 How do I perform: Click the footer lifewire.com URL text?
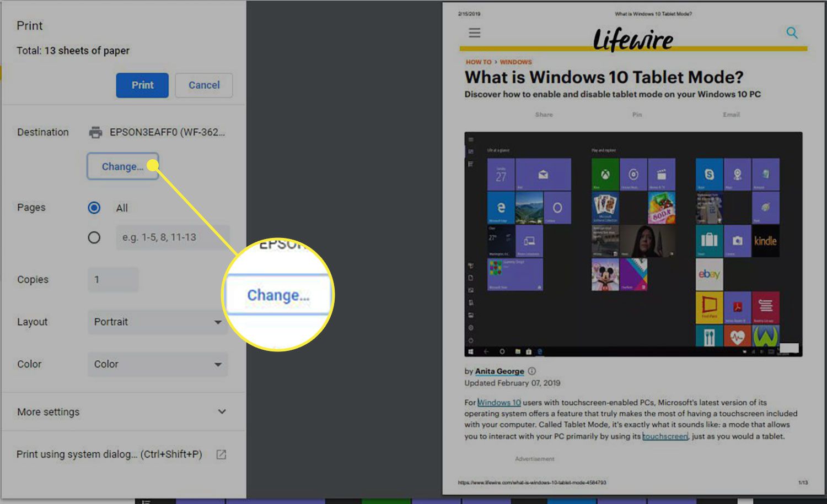531,483
